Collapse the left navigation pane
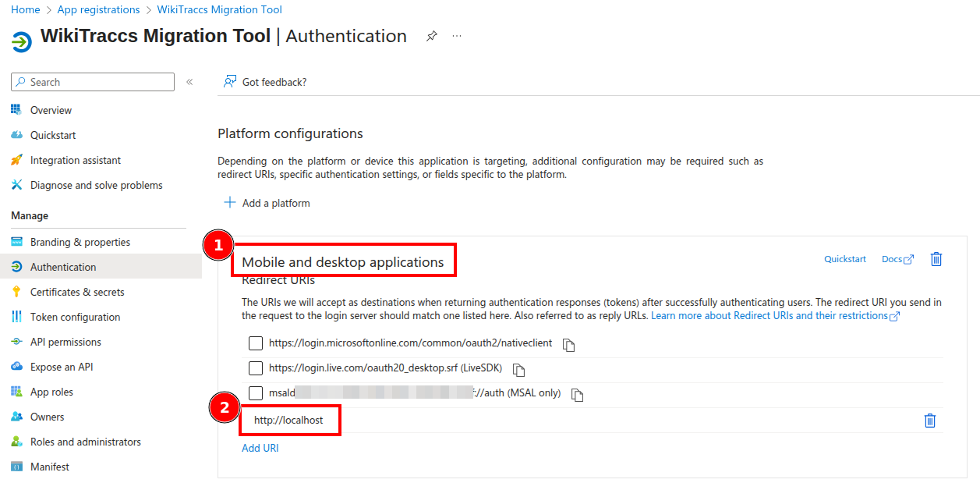The image size is (980, 490). click(x=189, y=82)
